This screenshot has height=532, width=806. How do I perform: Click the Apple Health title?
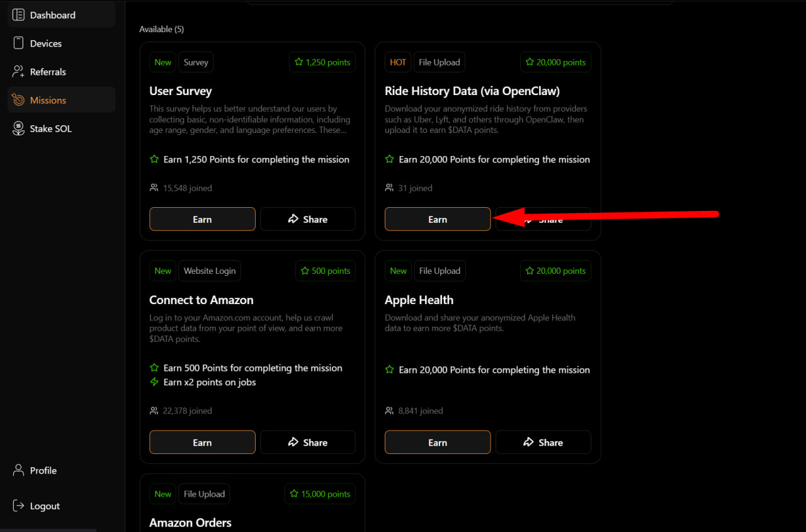pos(419,300)
